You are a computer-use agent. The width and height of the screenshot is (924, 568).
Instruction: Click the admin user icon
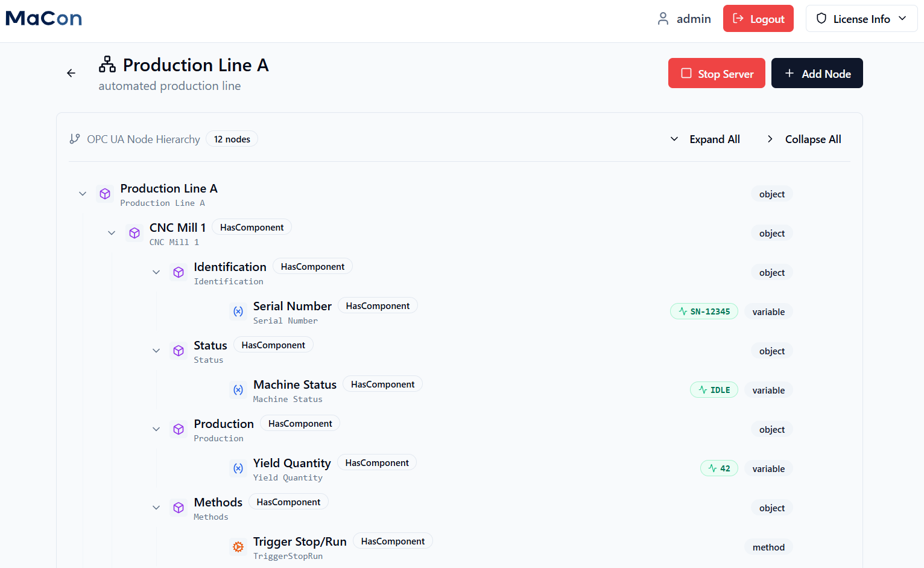663,19
